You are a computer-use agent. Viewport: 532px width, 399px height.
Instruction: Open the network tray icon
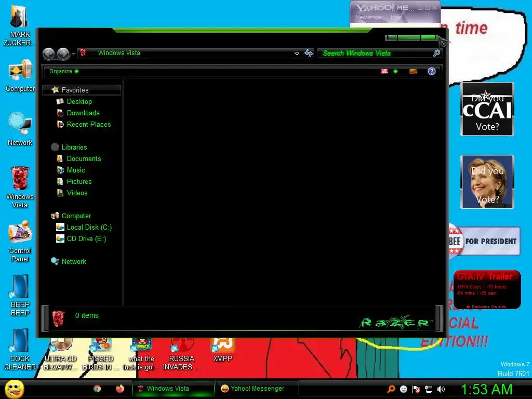(x=429, y=389)
